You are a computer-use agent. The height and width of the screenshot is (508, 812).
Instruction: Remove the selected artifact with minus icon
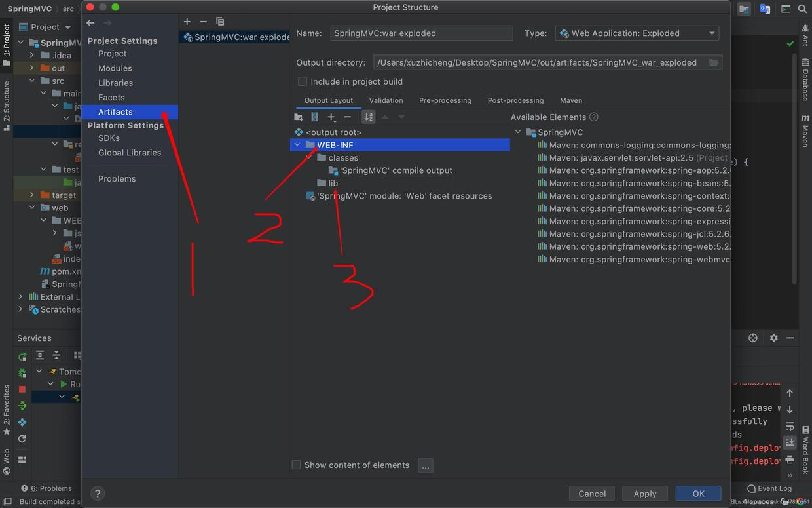tap(203, 22)
